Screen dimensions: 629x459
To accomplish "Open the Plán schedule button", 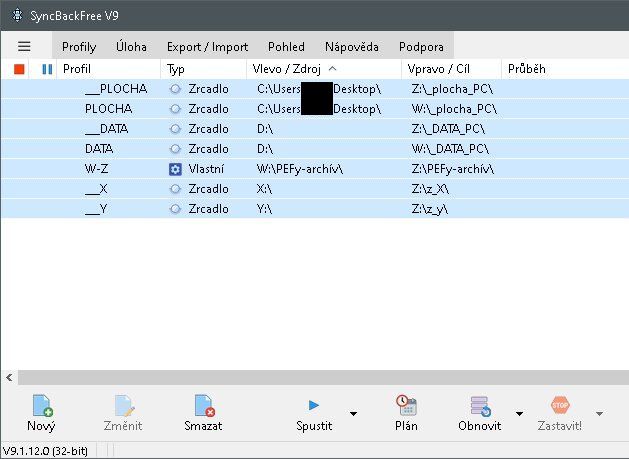I will [406, 413].
